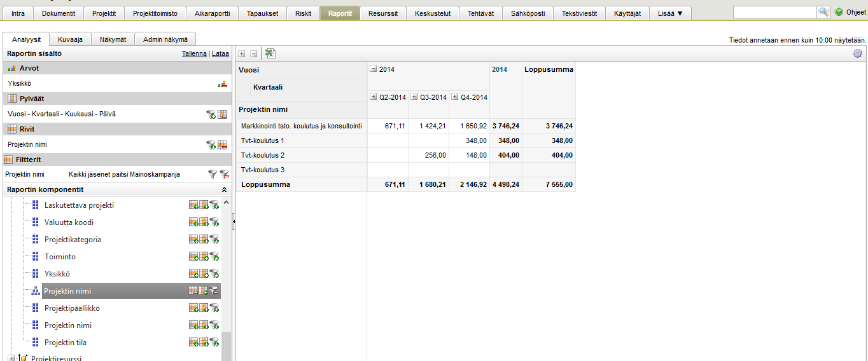The width and height of the screenshot is (868, 361).
Task: Add Laskutettava projekti to rows
Action: (193, 205)
